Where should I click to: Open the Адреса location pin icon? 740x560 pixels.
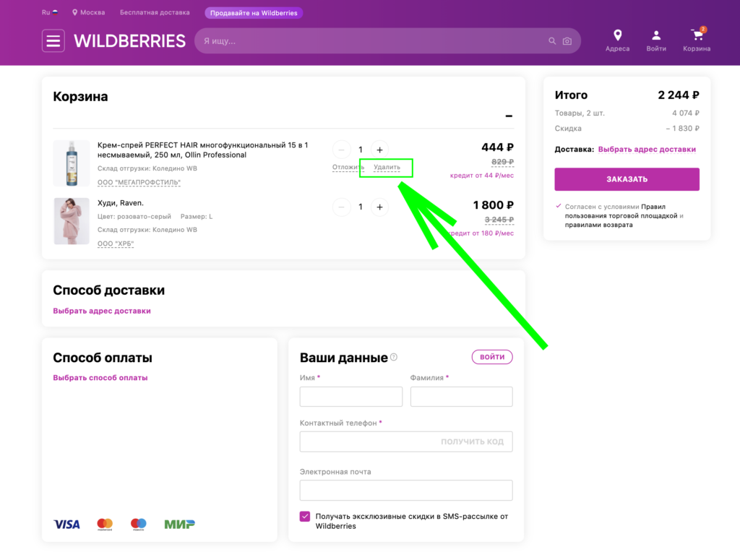[617, 35]
